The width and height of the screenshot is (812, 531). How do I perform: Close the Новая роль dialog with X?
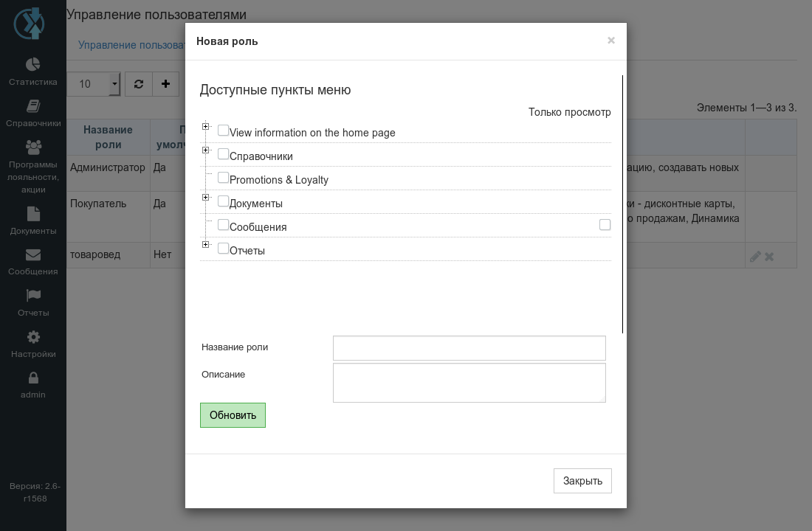click(x=611, y=41)
